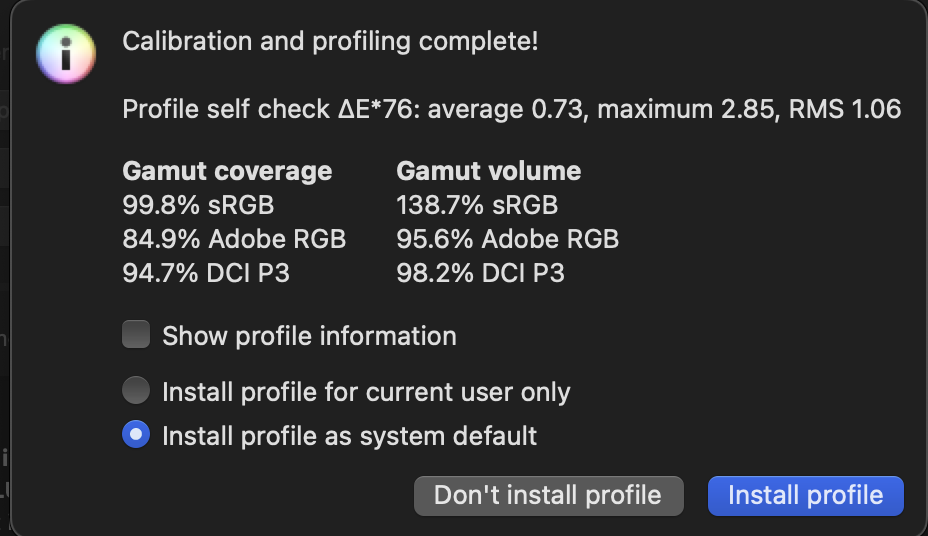Click the Gamut coverage column header
The image size is (928, 536).
click(x=227, y=171)
